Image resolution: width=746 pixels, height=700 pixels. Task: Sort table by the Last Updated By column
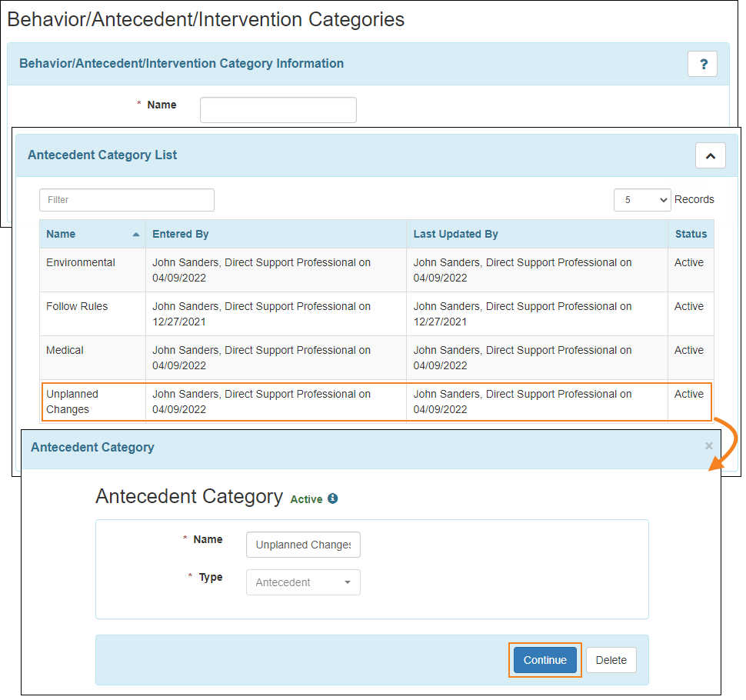pyautogui.click(x=455, y=234)
